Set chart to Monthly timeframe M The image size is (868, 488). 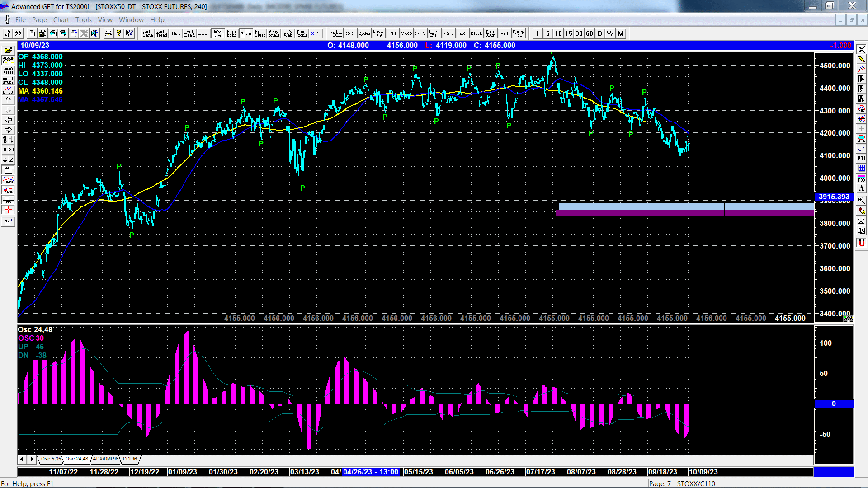click(621, 33)
